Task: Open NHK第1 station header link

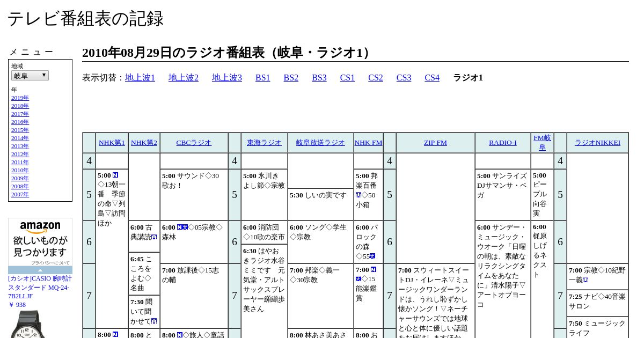Action: point(112,143)
